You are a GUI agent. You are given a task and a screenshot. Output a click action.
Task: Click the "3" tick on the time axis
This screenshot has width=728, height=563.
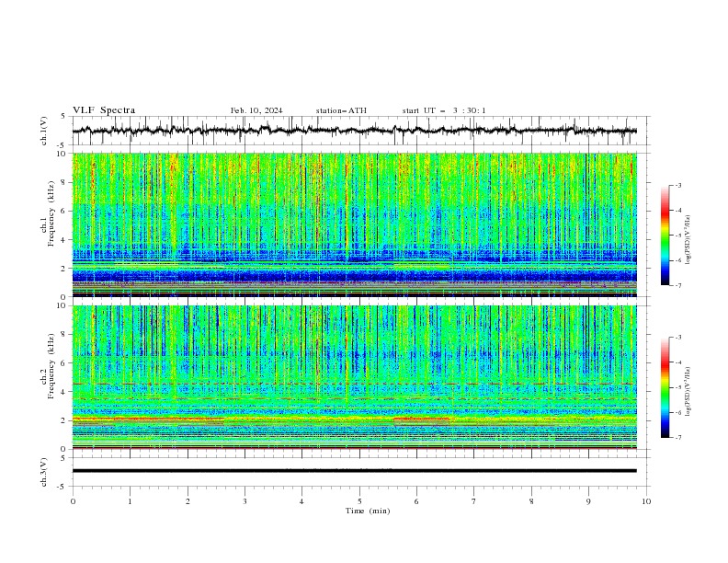click(x=245, y=501)
